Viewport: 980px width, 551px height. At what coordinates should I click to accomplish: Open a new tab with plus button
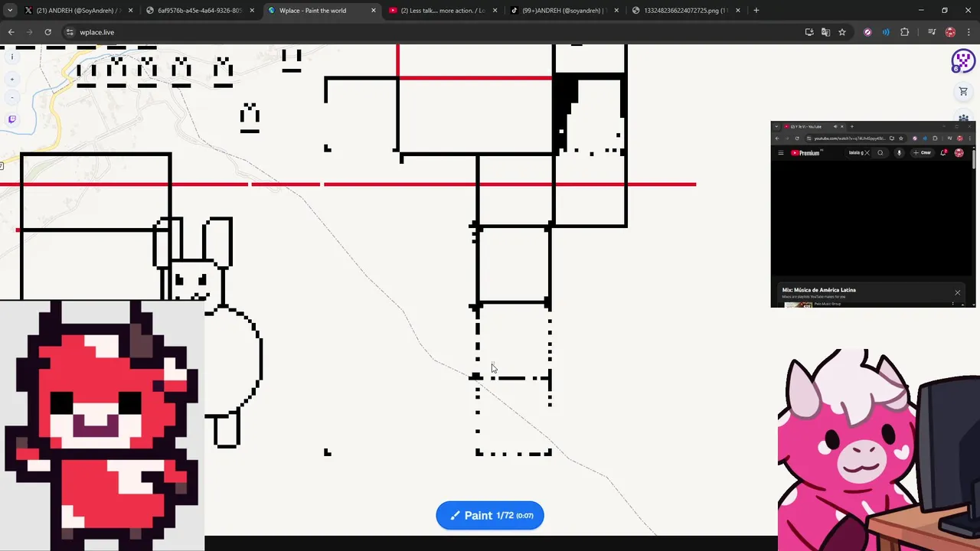coord(756,11)
